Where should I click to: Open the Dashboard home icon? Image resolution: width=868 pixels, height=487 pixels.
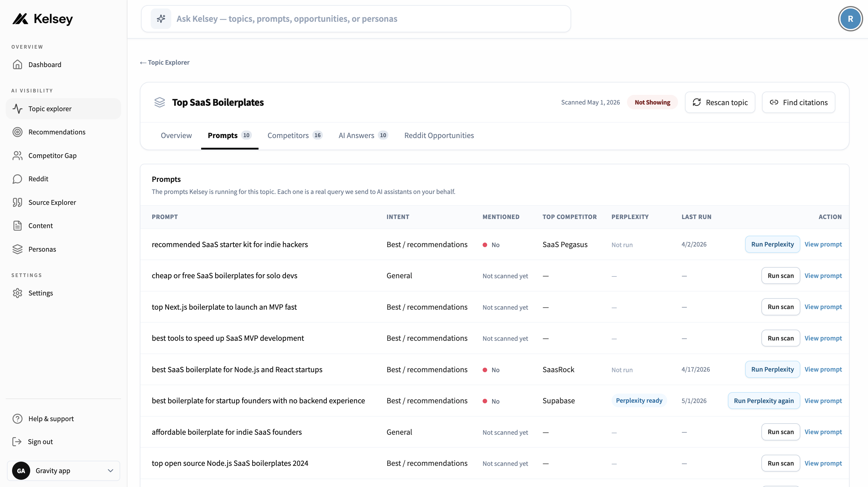coord(18,64)
